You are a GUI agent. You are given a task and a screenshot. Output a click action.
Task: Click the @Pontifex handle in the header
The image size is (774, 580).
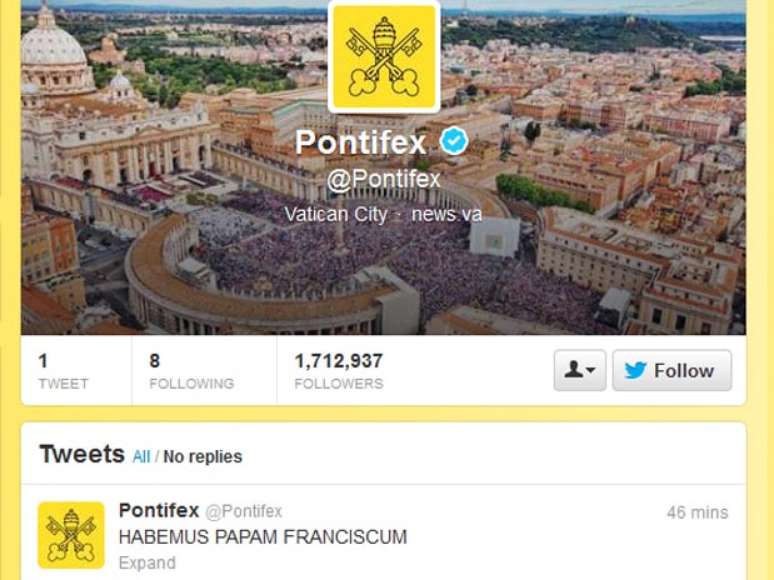[x=384, y=179]
